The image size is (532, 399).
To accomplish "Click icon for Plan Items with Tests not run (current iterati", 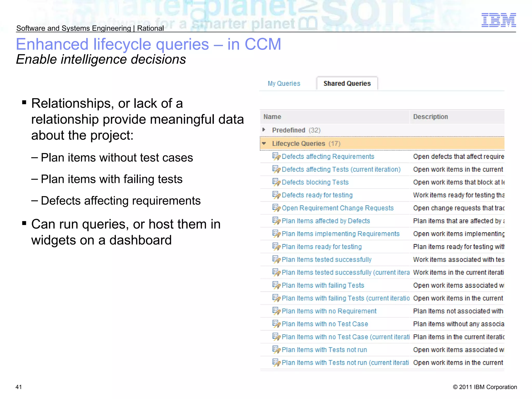I will pos(276,363).
